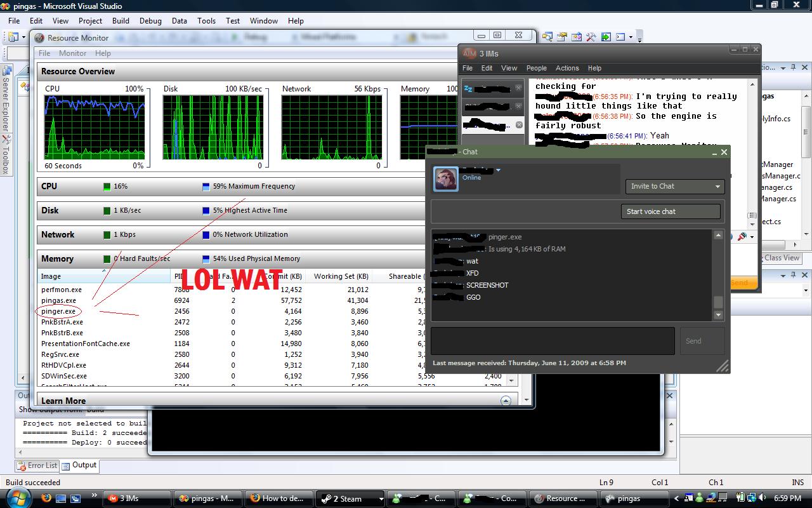Click the Steam chat Send button
Image resolution: width=812 pixels, height=508 pixels.
pyautogui.click(x=702, y=341)
